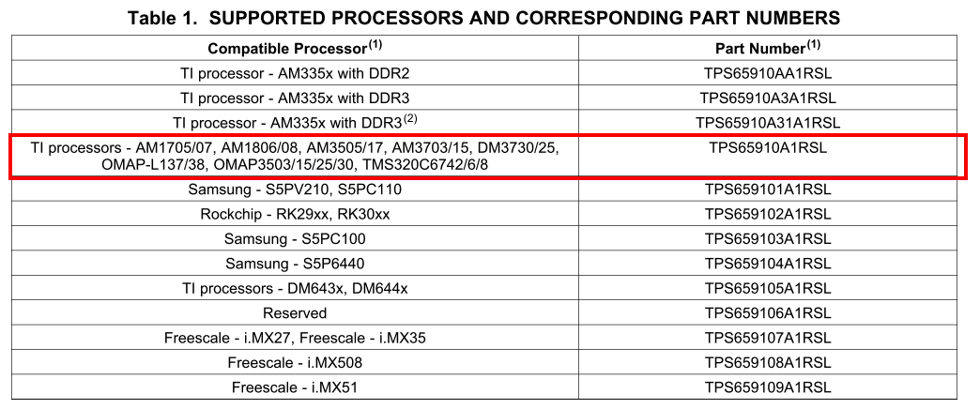Select the Samsung S5PV210, S5PC110 cell
The image size is (980, 409).
(295, 189)
